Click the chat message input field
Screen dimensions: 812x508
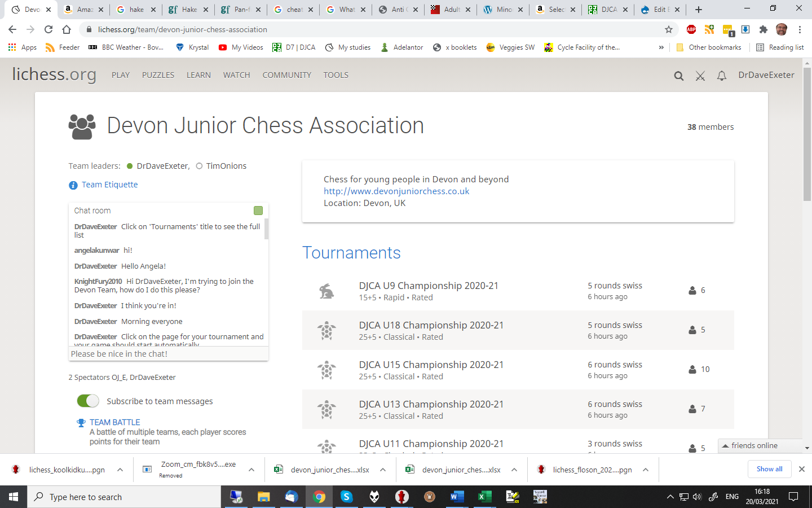pos(168,354)
